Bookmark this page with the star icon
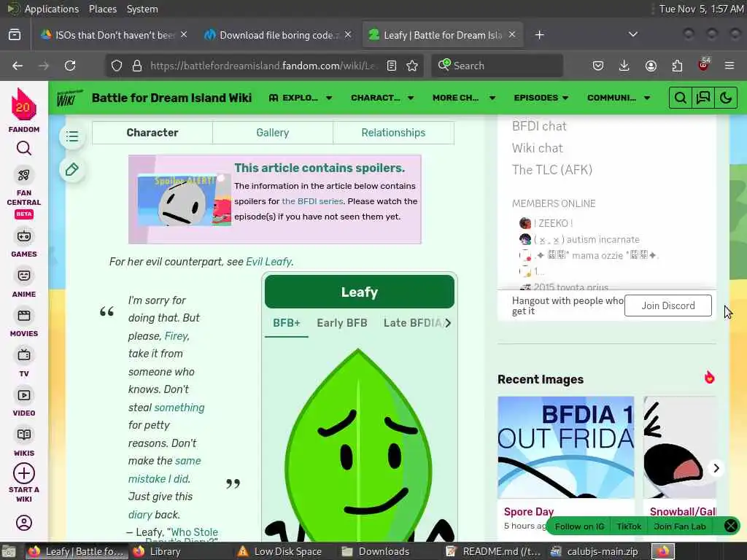The width and height of the screenshot is (747, 560). point(412,66)
